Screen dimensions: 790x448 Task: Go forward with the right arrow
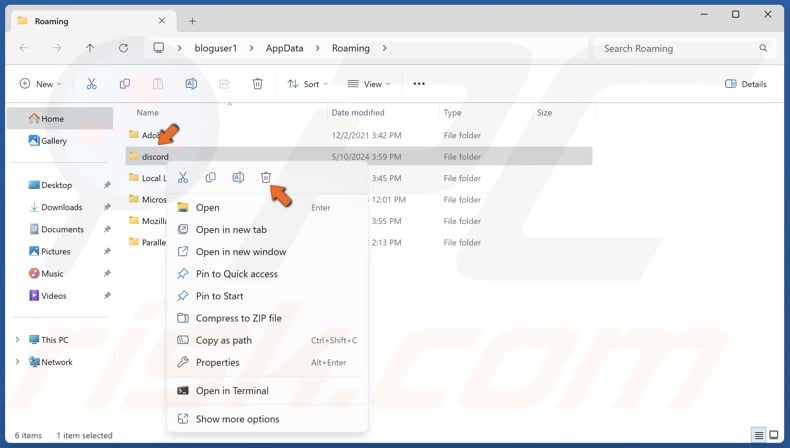57,48
